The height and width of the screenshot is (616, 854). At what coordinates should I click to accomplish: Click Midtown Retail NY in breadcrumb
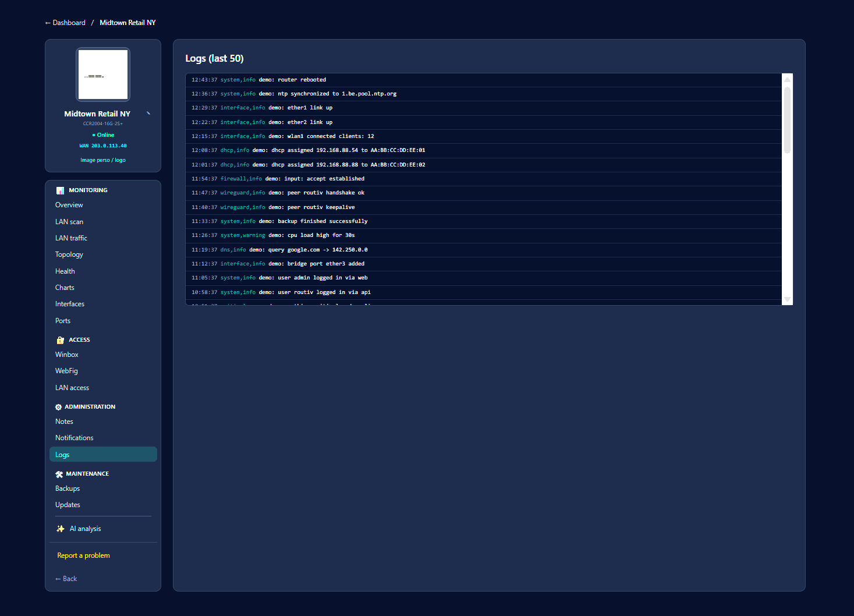click(x=127, y=23)
